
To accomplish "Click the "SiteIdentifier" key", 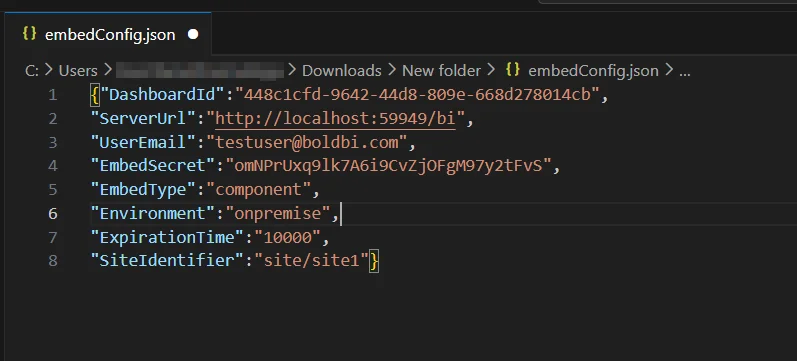I will click(x=167, y=260).
